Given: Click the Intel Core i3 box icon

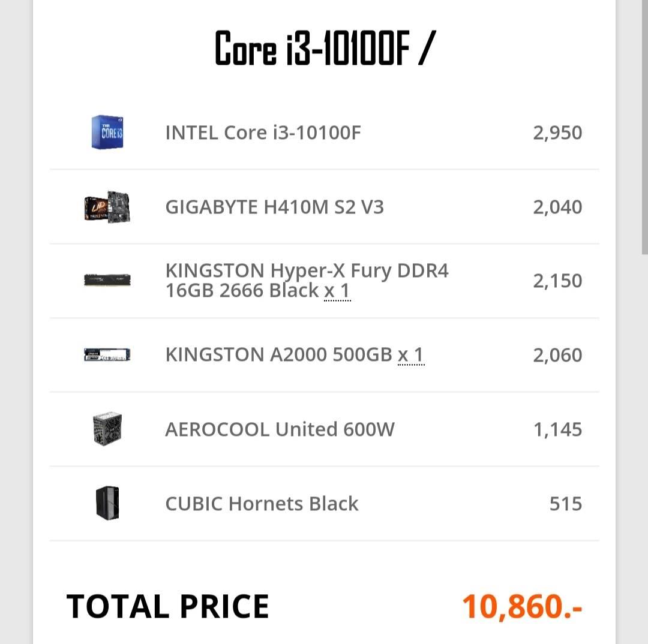Looking at the screenshot, I should 107,132.
